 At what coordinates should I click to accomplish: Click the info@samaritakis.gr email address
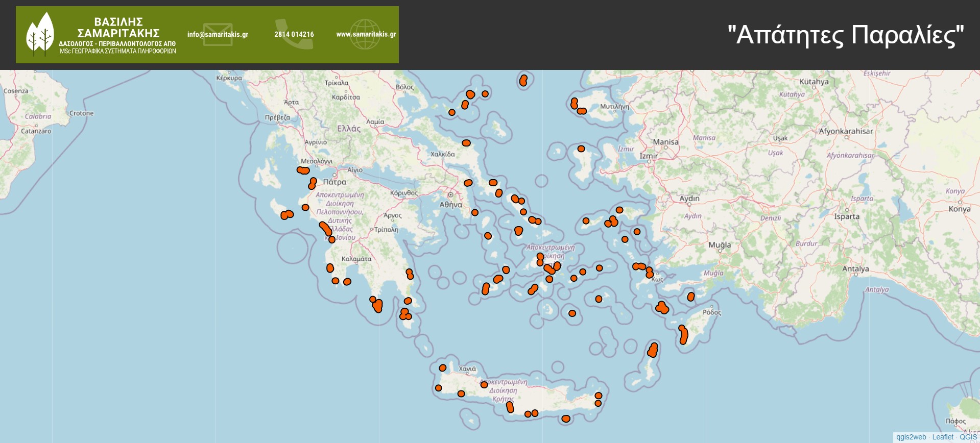point(218,35)
